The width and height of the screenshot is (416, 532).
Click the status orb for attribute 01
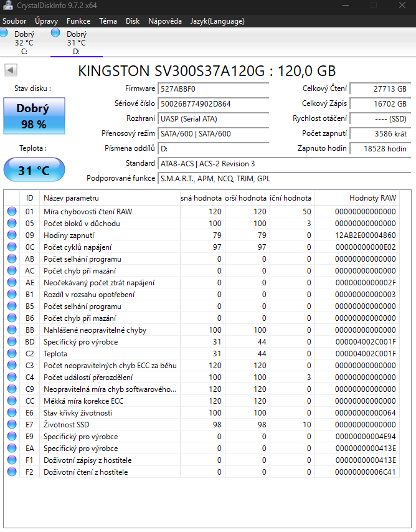pos(12,211)
